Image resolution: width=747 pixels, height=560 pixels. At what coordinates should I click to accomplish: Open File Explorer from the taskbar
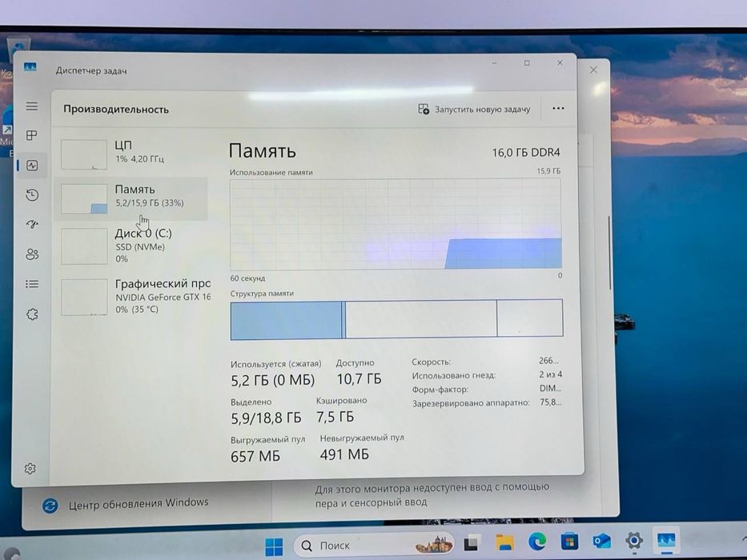coord(504,542)
